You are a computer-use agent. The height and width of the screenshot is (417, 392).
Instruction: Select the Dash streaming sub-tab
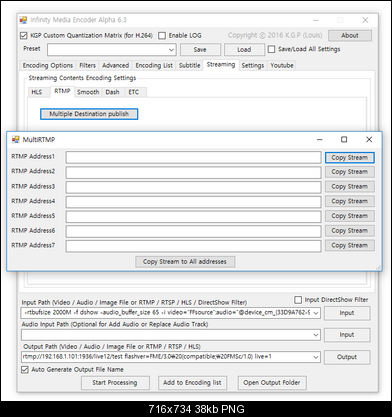112,92
